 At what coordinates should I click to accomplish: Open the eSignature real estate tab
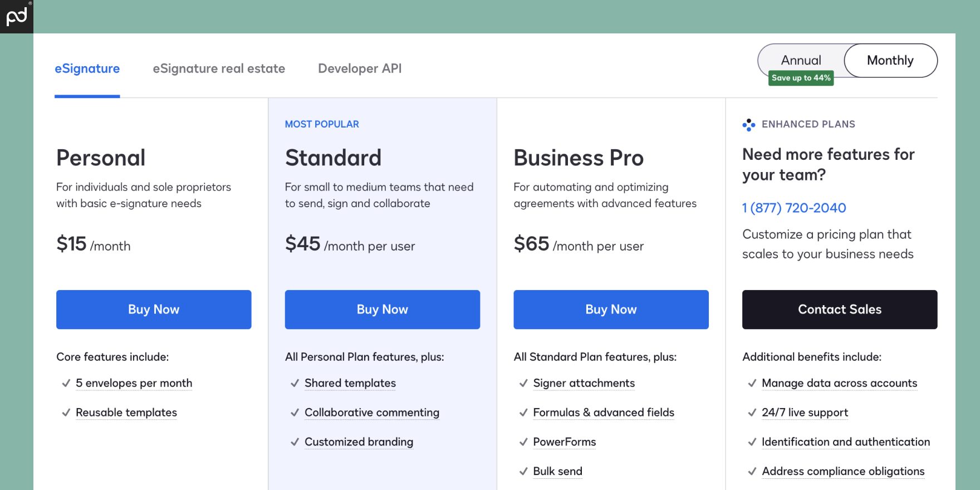click(x=219, y=68)
